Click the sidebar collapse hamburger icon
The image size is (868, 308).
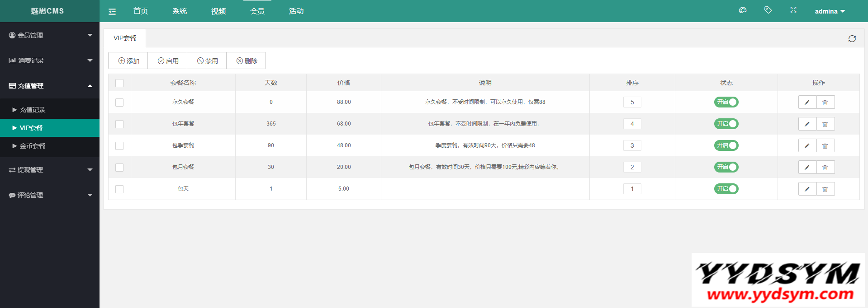(x=112, y=12)
